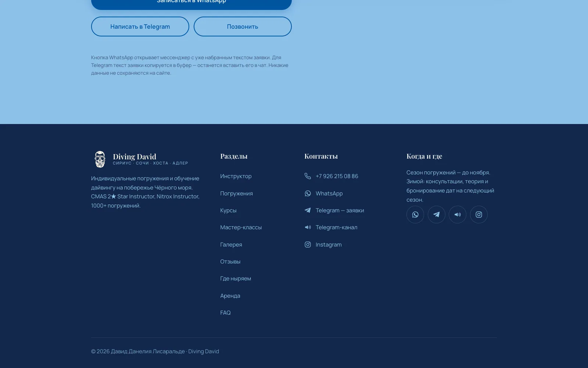The height and width of the screenshot is (368, 588).
Task: Open Мастер-классы footer link
Action: pos(241,227)
